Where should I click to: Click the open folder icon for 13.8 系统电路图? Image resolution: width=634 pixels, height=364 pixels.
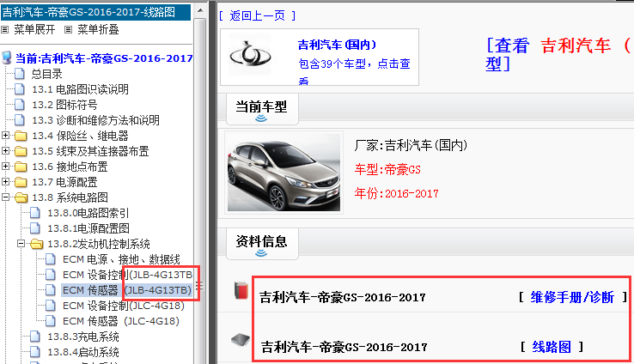coord(21,197)
